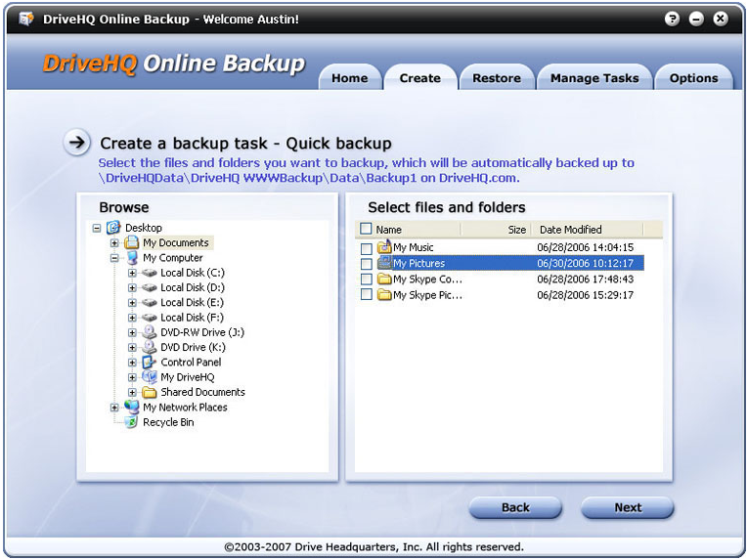Image resolution: width=748 pixels, height=560 pixels.
Task: Click the Local Disk (C:) drive icon
Action: pos(150,273)
